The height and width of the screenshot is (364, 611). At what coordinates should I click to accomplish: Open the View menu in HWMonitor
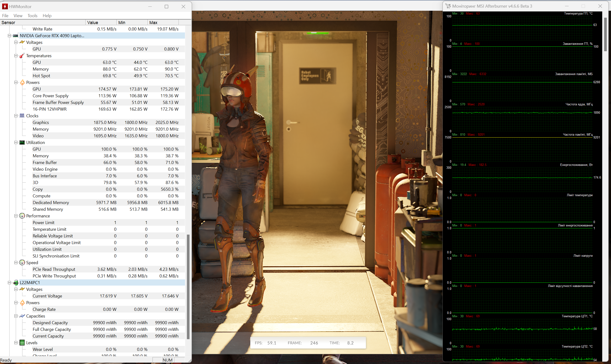point(18,15)
